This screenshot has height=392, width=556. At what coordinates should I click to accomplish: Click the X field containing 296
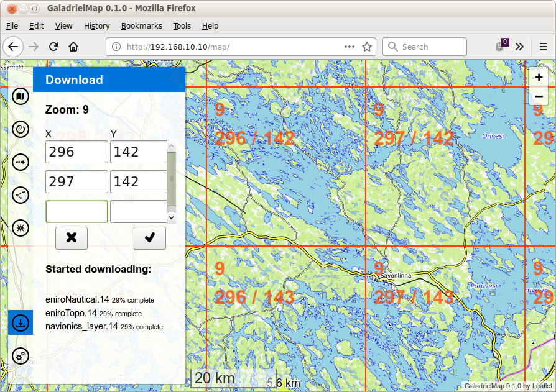(x=76, y=152)
